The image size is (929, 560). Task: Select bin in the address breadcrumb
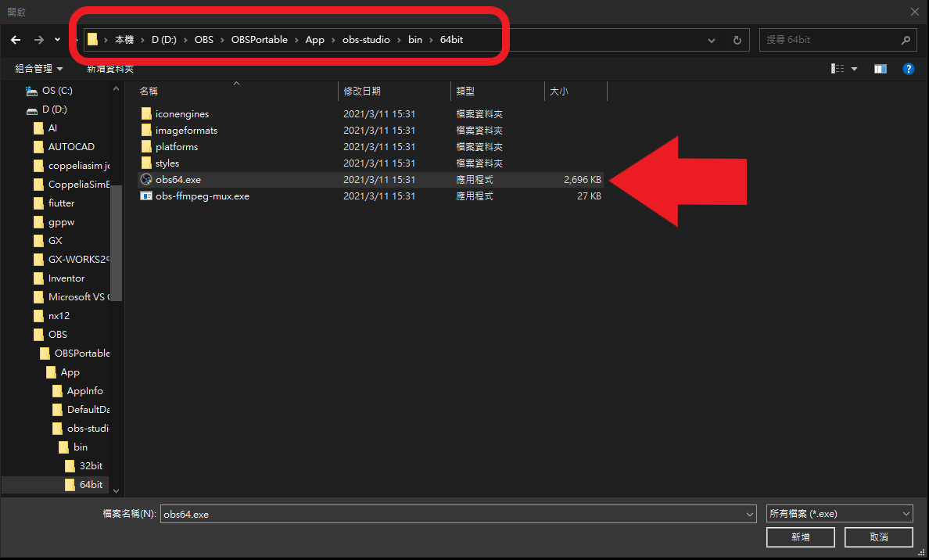[x=415, y=40]
